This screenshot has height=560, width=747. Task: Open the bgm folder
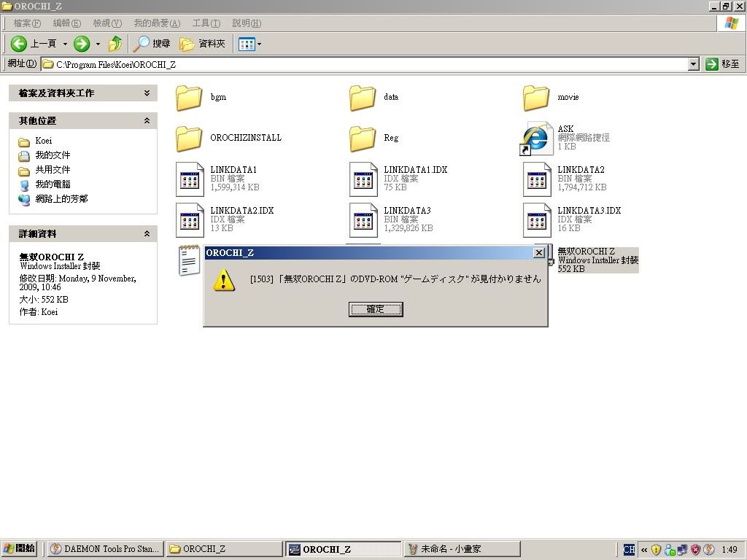(x=189, y=97)
